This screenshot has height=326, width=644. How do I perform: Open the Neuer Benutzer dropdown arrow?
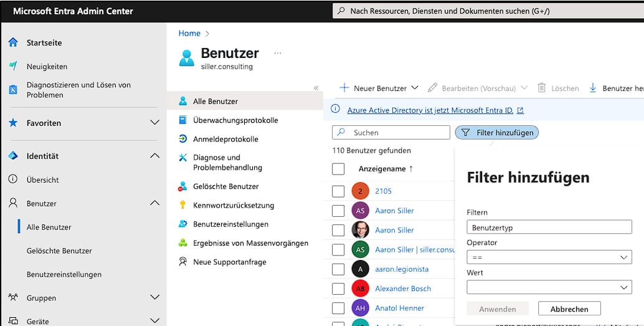coord(414,87)
